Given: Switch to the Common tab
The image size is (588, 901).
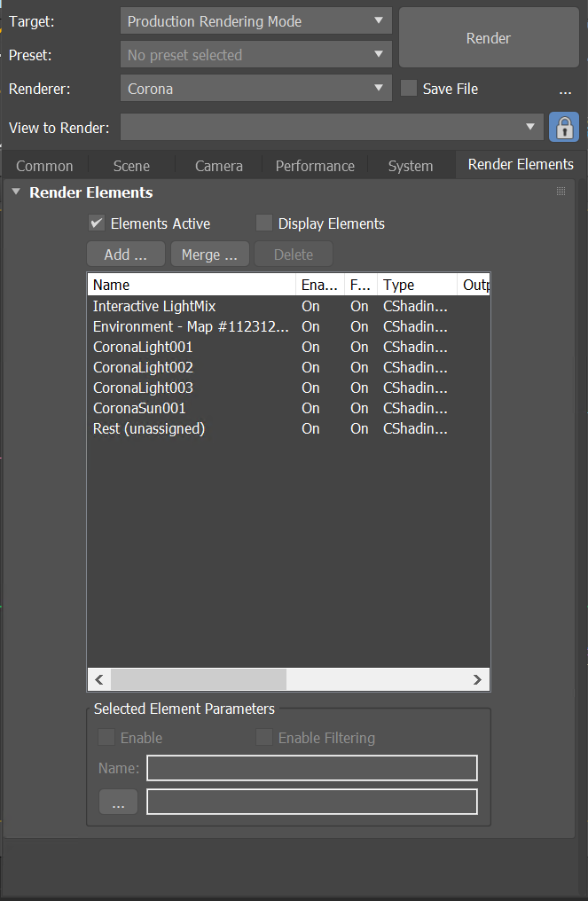Looking at the screenshot, I should 44,165.
